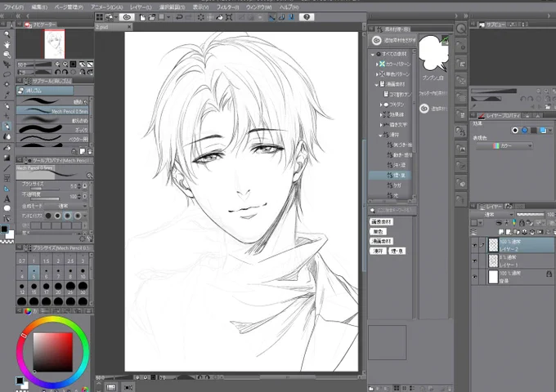Click the 漫画素材 tag button
Viewport: 556px width, 392px height.
point(381,241)
